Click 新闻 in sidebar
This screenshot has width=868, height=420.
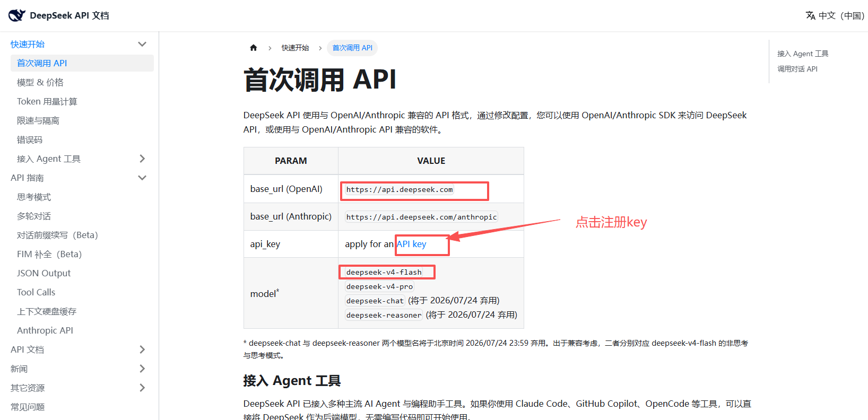(19, 369)
